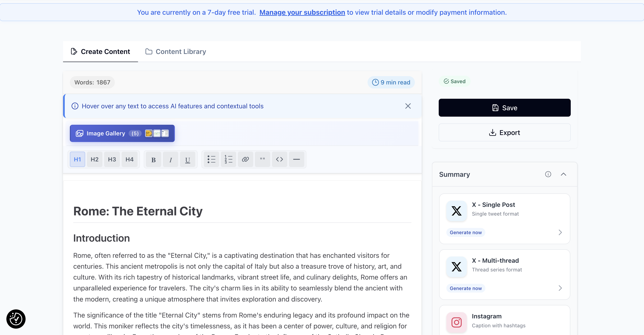Collapse the Summary panel

563,174
